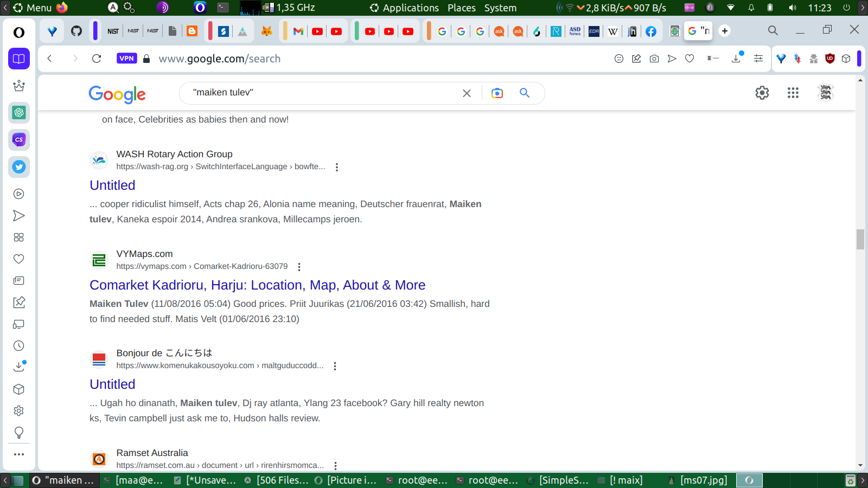Open the Comarket Kadrioru, Harju result link
The width and height of the screenshot is (868, 488).
click(x=258, y=285)
